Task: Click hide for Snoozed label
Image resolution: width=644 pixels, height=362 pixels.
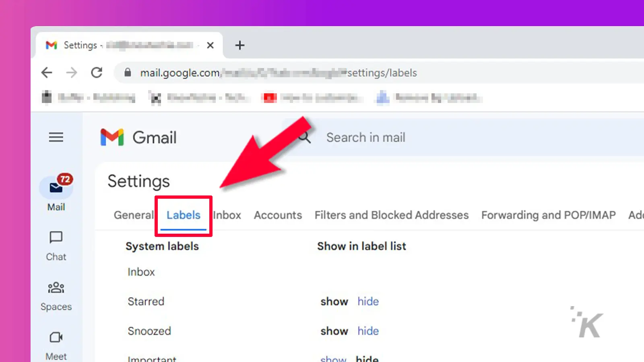Action: 368,331
